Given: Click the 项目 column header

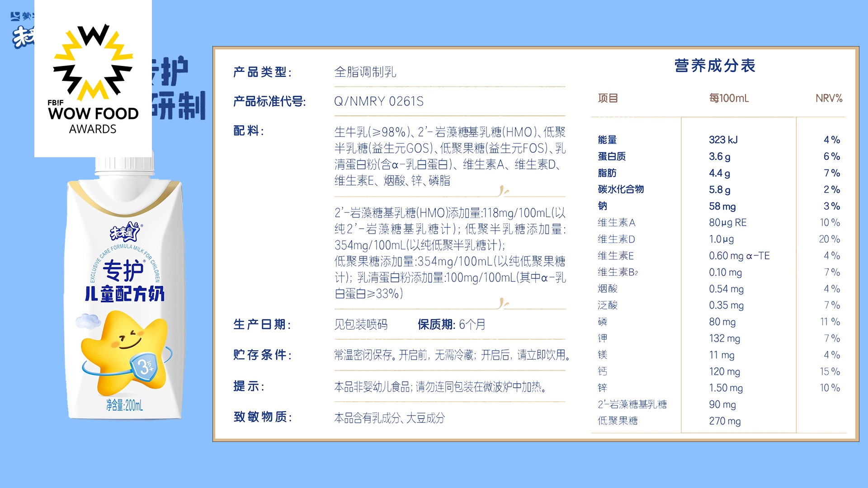Looking at the screenshot, I should (x=608, y=98).
